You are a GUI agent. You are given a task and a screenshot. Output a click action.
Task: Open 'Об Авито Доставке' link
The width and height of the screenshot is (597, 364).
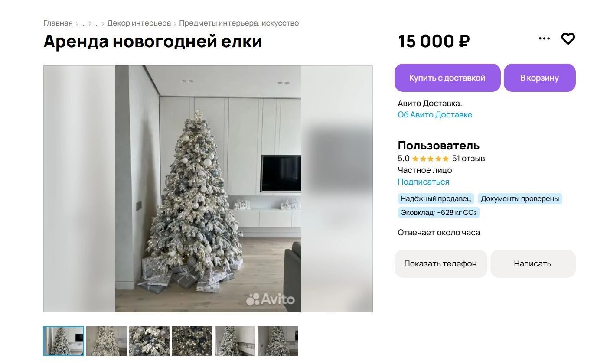point(435,115)
